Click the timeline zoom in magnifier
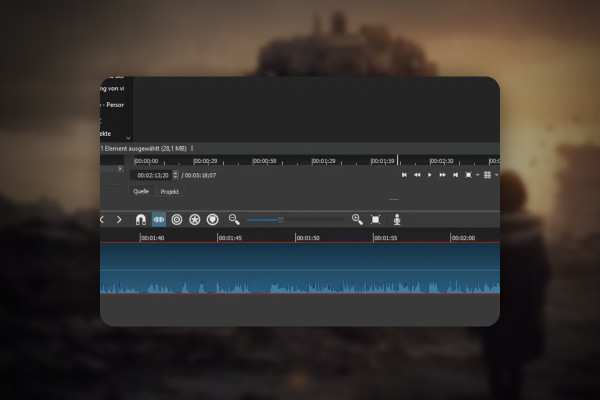 [x=357, y=219]
